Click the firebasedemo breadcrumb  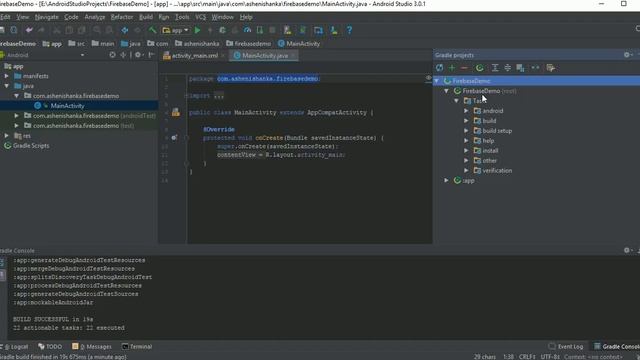248,44
